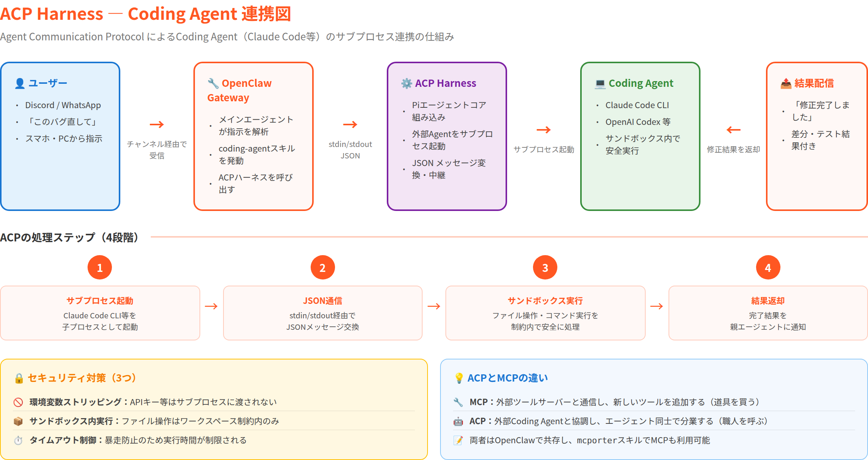Select the サブプロセス起動 step card
868x460 pixels.
click(x=100, y=313)
